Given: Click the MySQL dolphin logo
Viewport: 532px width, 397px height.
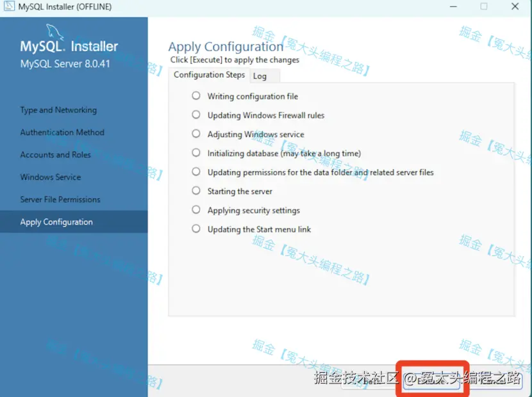Looking at the screenshot, I should pyautogui.click(x=54, y=32).
